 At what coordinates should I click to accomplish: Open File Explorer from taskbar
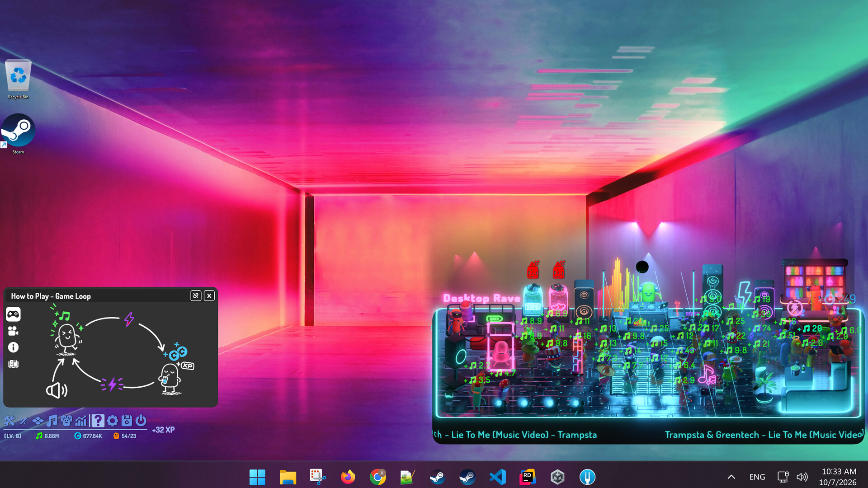click(x=288, y=477)
